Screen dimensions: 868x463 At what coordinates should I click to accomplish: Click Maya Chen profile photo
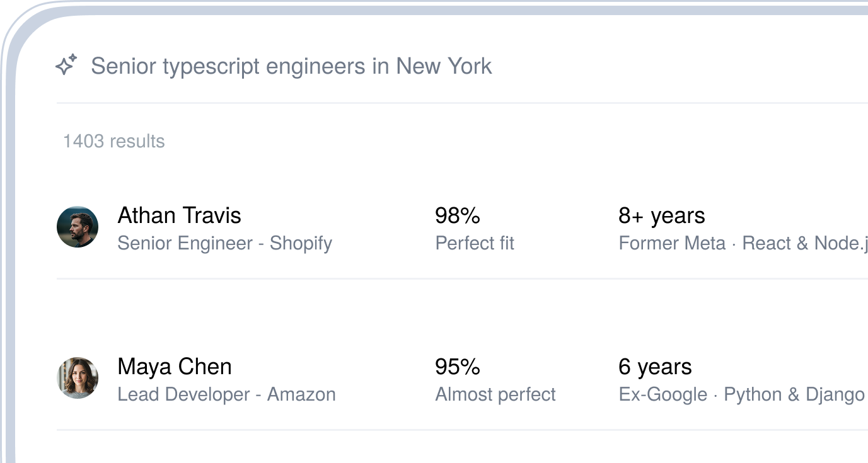[x=78, y=378]
